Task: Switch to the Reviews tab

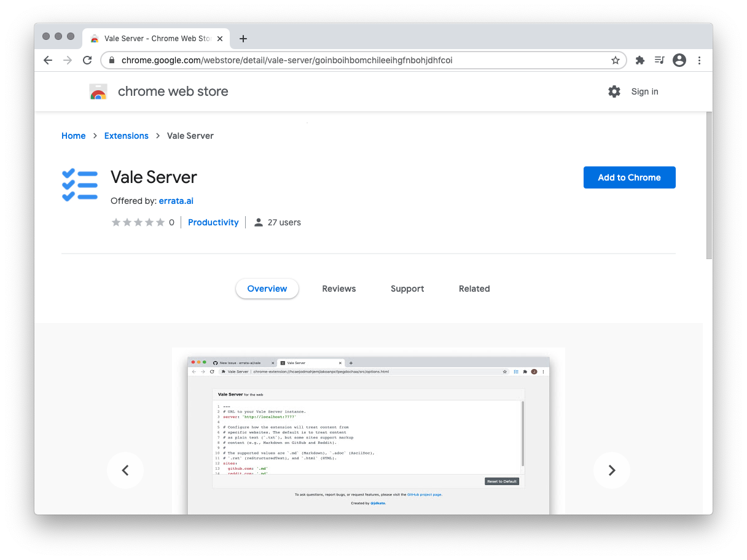Action: (339, 289)
